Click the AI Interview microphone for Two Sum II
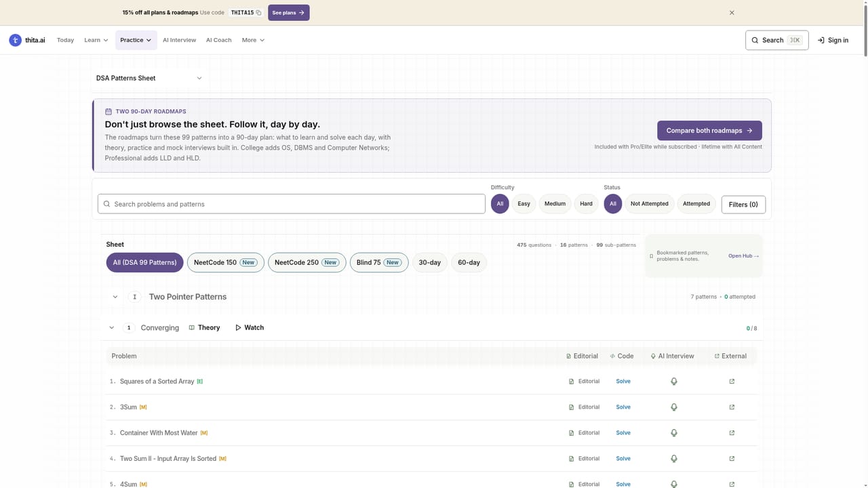Viewport: 868px width, 488px height. pos(674,459)
